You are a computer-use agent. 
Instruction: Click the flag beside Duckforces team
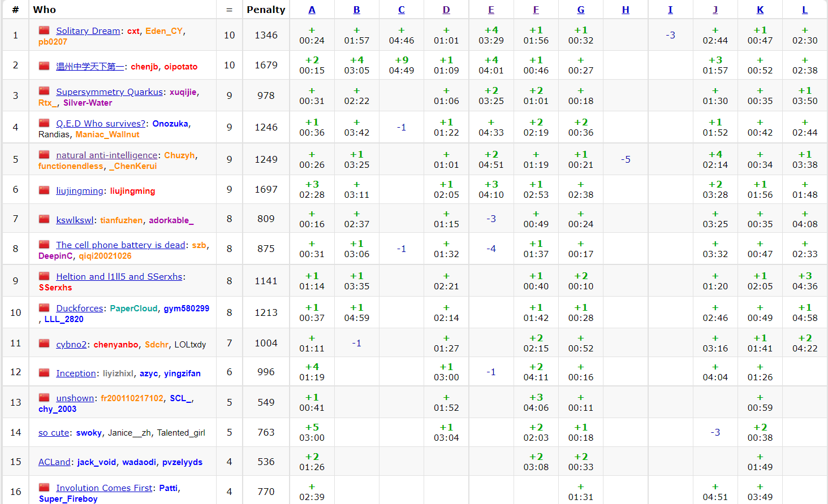click(x=44, y=308)
